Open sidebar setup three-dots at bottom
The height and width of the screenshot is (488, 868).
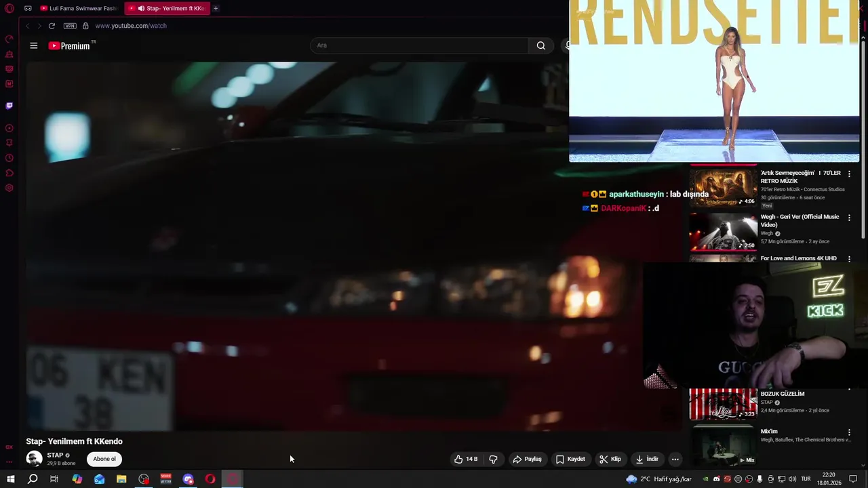click(9, 461)
